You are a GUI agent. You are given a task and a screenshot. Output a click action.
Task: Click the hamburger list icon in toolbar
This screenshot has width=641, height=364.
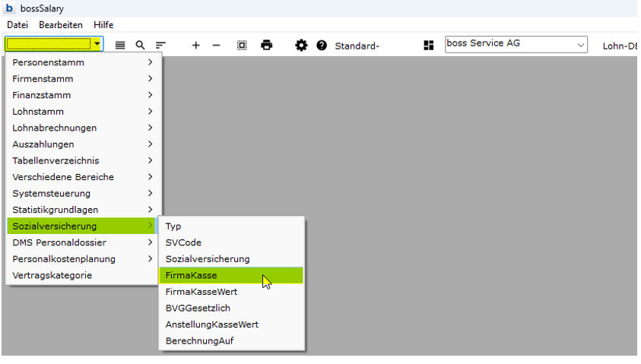point(120,46)
